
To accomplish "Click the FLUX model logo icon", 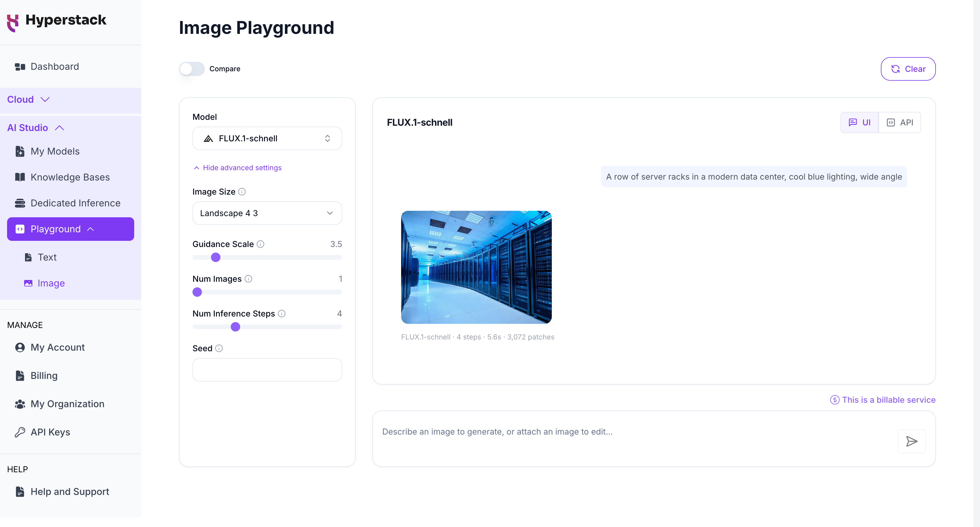I will tap(208, 138).
